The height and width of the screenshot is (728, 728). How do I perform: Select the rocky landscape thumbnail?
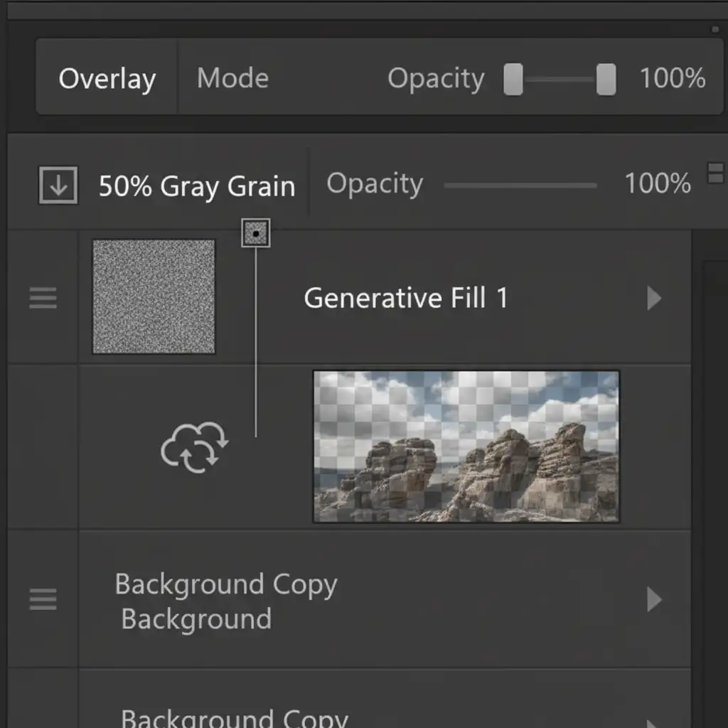click(x=466, y=446)
